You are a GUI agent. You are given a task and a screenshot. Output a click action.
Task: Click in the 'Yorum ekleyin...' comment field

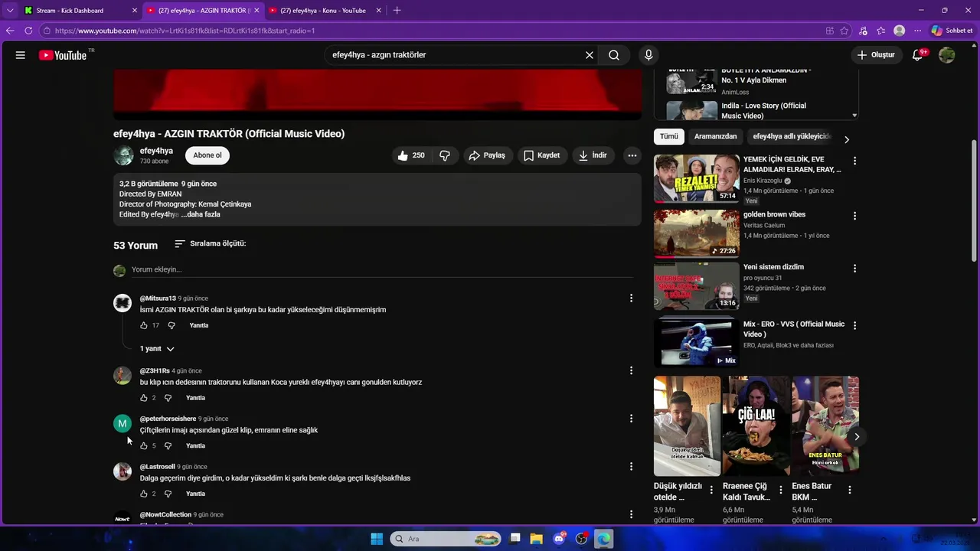(x=382, y=269)
